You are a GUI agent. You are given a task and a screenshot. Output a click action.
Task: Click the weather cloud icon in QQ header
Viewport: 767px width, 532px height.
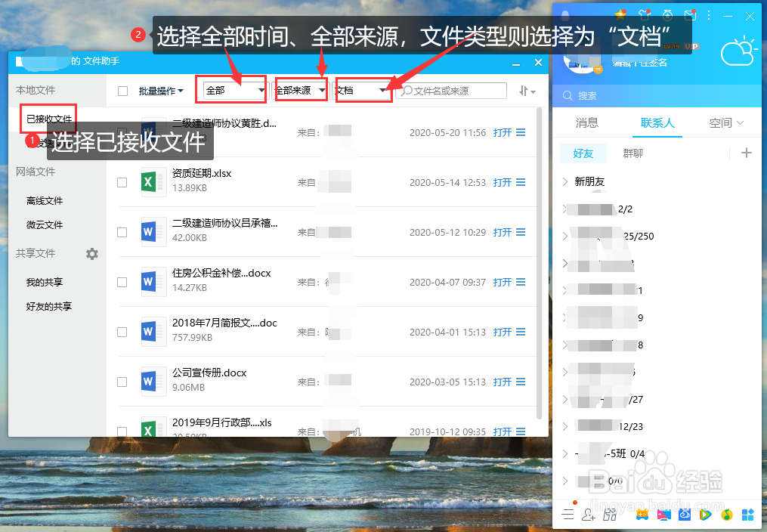738,51
